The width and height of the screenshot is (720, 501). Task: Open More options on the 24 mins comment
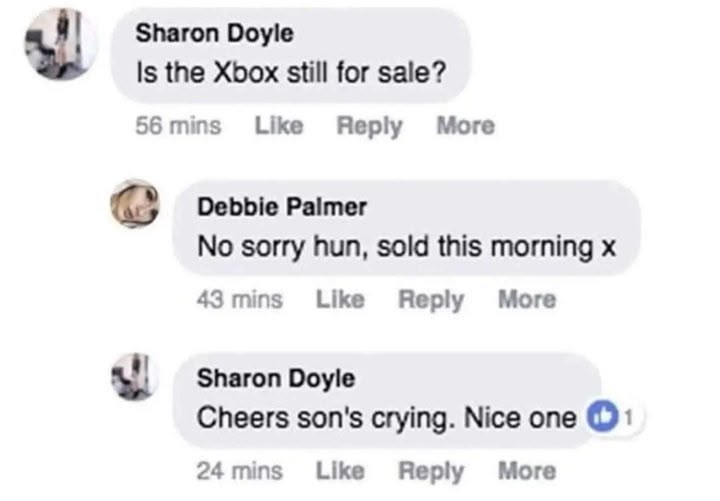(x=527, y=471)
